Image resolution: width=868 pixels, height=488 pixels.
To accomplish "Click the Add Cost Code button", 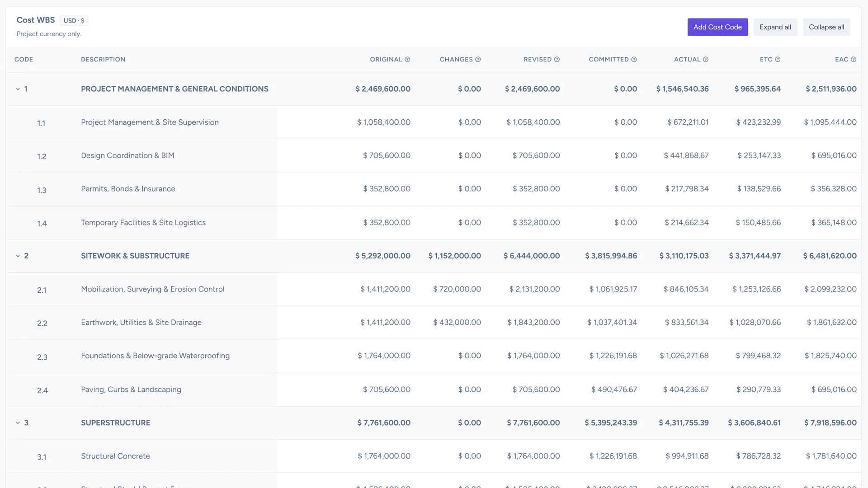I will 717,27.
